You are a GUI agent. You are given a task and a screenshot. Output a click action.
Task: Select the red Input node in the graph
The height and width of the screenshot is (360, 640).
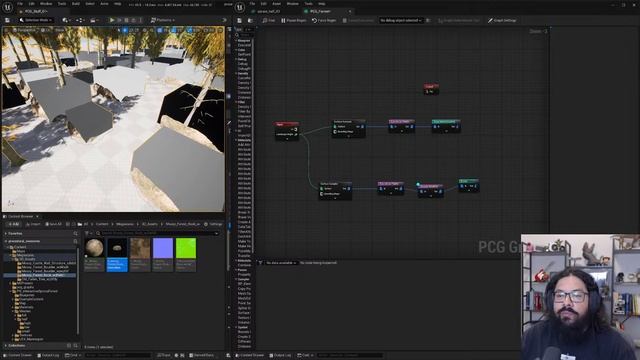(x=287, y=131)
